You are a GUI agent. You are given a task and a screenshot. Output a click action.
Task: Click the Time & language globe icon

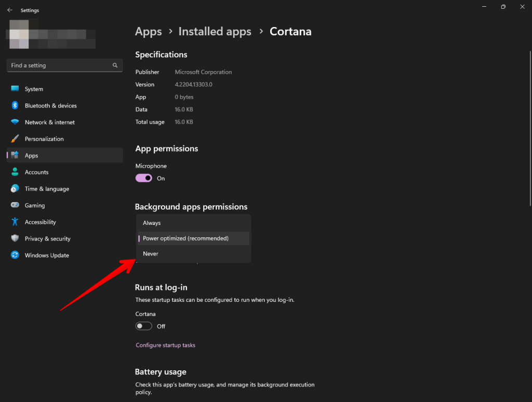point(15,189)
